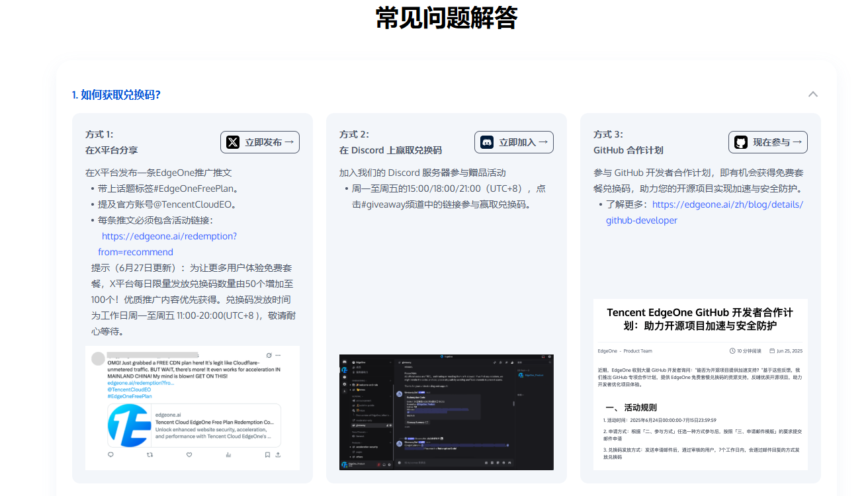
Task: Click the line 带上话题标签#EdgeOneFreePlan
Action: click(169, 188)
